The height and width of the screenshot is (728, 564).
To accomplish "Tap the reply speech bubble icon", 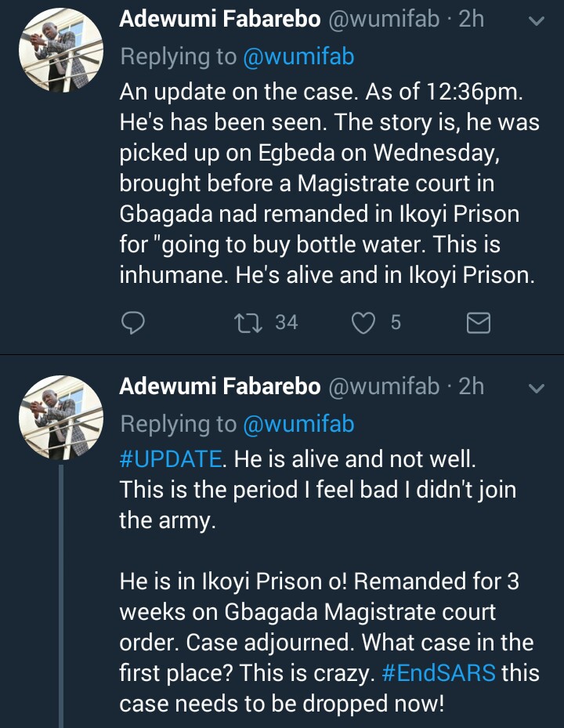I will point(134,322).
